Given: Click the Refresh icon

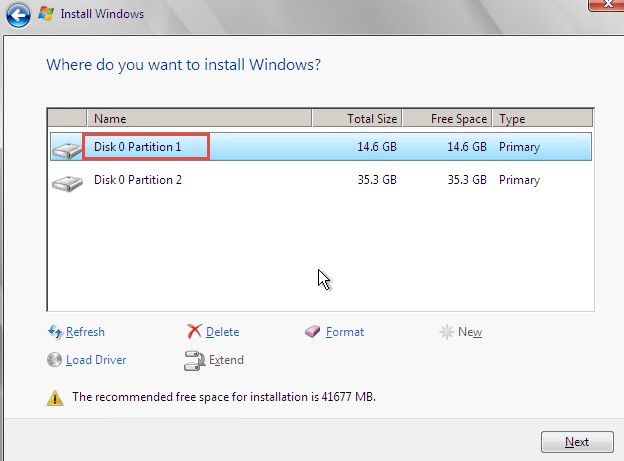Looking at the screenshot, I should pyautogui.click(x=55, y=332).
